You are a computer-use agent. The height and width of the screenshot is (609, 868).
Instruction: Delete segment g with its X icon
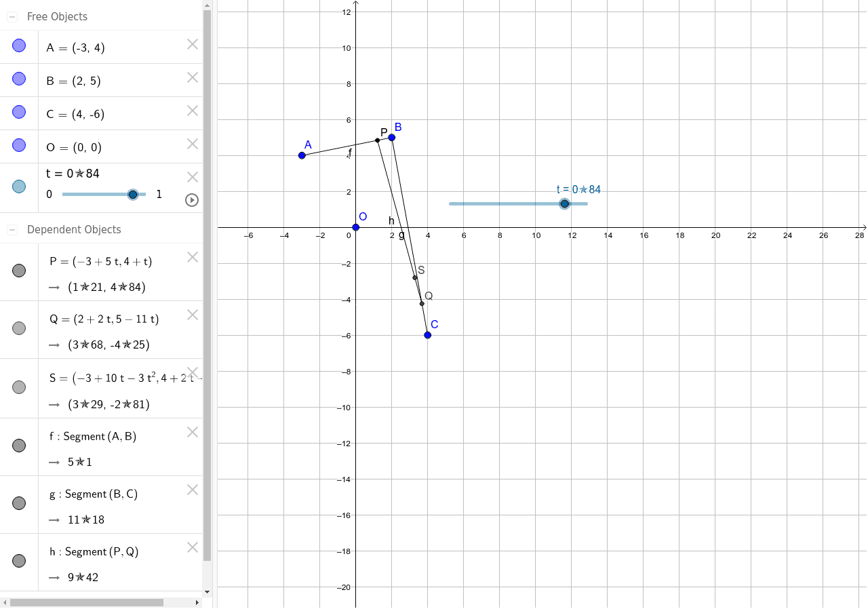192,490
